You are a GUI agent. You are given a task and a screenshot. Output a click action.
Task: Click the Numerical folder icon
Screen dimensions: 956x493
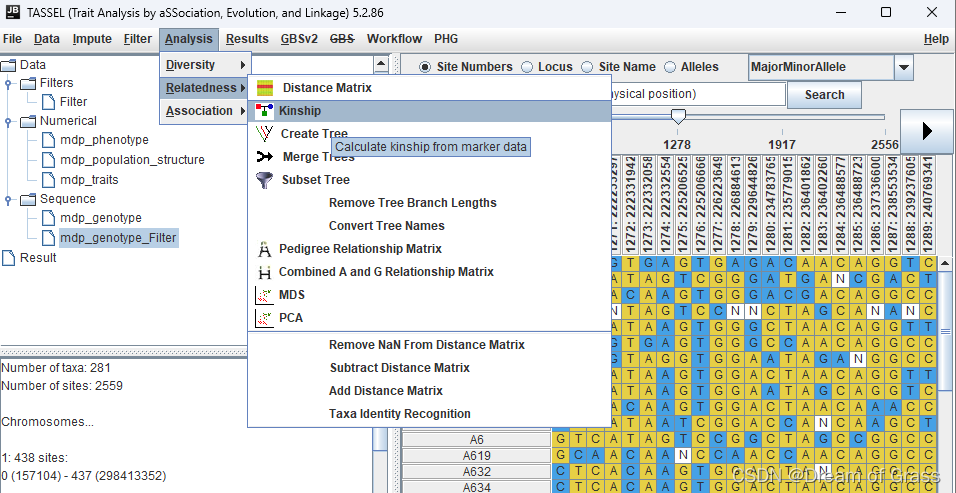(28, 121)
